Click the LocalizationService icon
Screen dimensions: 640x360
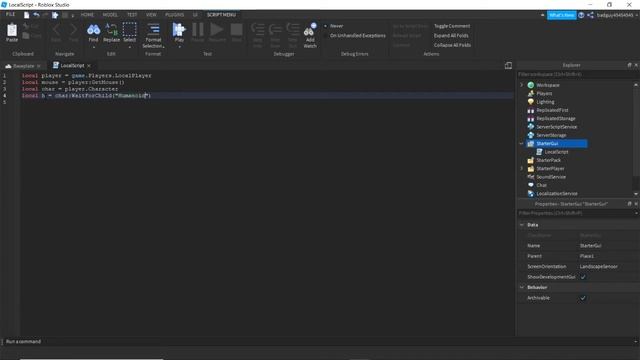point(531,193)
